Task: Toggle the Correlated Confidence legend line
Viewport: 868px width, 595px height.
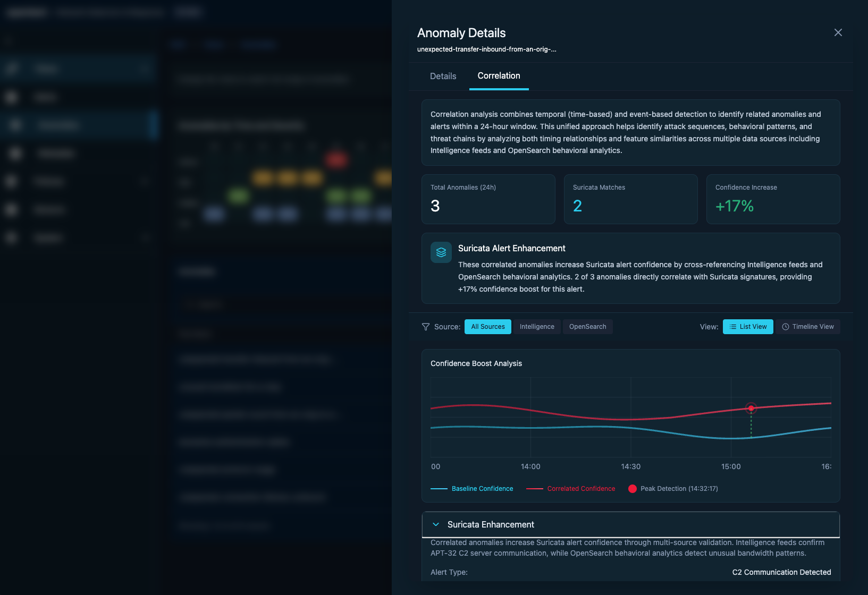Action: pyautogui.click(x=570, y=489)
